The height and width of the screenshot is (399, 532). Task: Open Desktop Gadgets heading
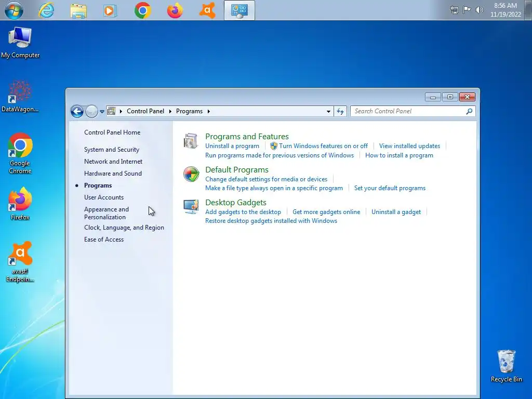click(235, 203)
